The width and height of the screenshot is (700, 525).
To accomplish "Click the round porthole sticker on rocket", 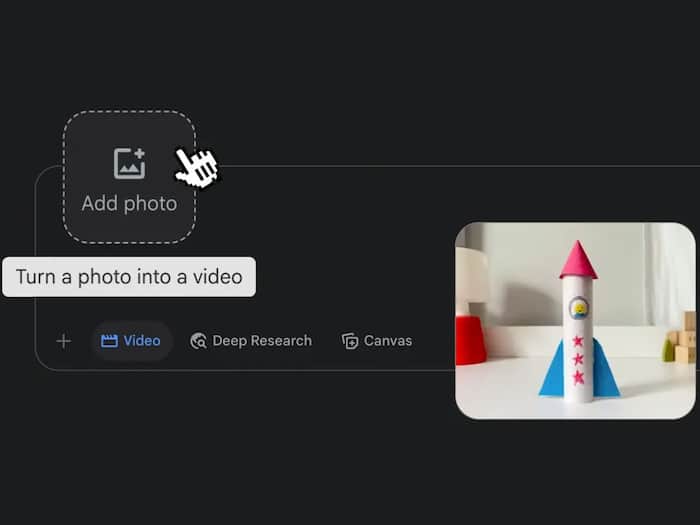I will click(578, 308).
